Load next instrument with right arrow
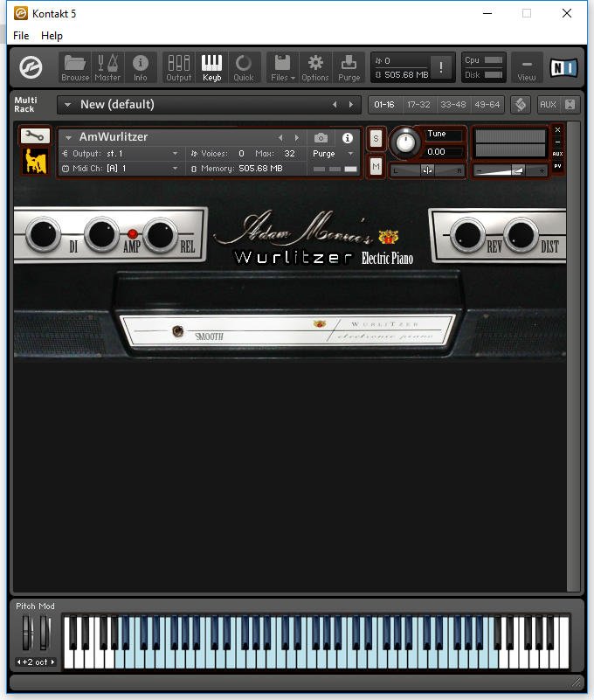Screen dimensions: 594x700 (x=297, y=138)
